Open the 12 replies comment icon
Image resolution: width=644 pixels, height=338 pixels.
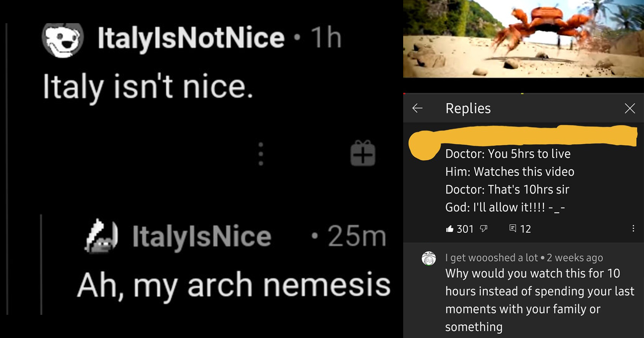coord(513,229)
